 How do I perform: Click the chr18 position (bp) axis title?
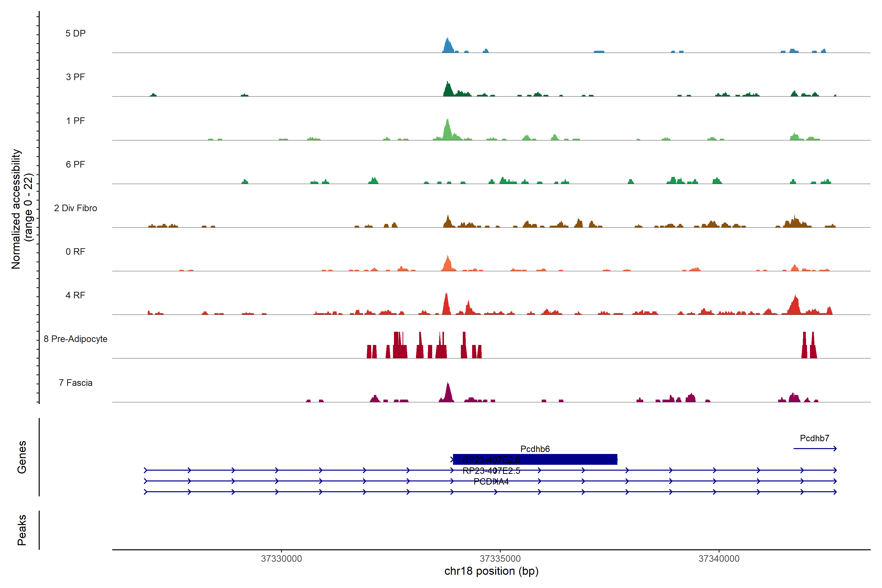pos(491,571)
